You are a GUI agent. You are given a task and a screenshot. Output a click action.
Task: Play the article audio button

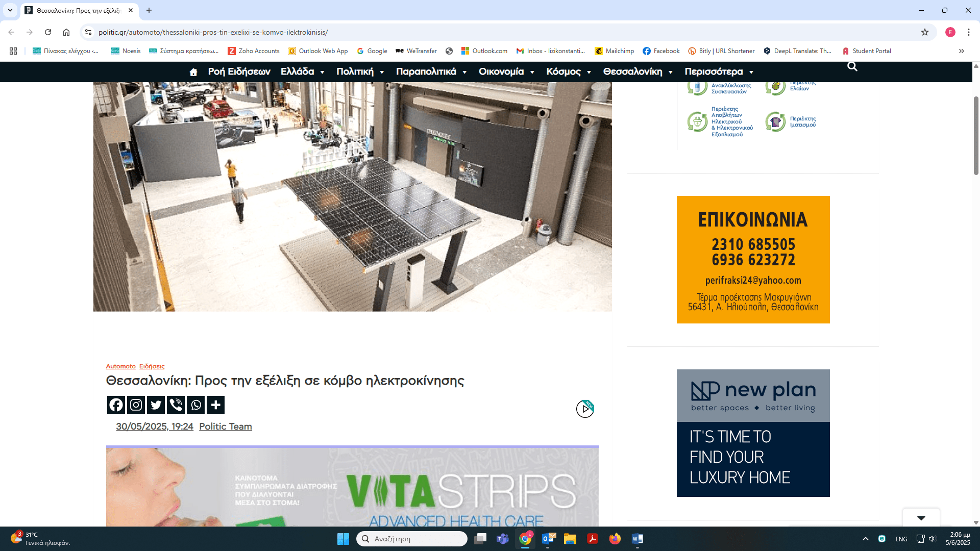[x=585, y=409]
